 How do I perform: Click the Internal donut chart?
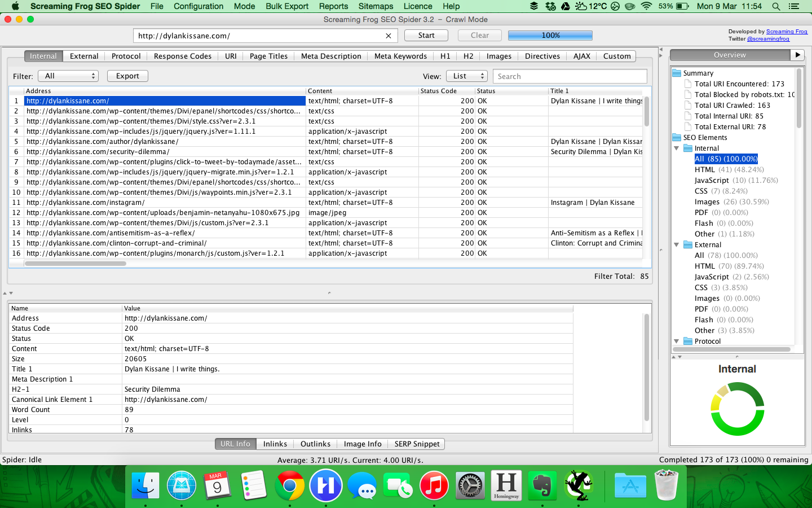point(738,409)
